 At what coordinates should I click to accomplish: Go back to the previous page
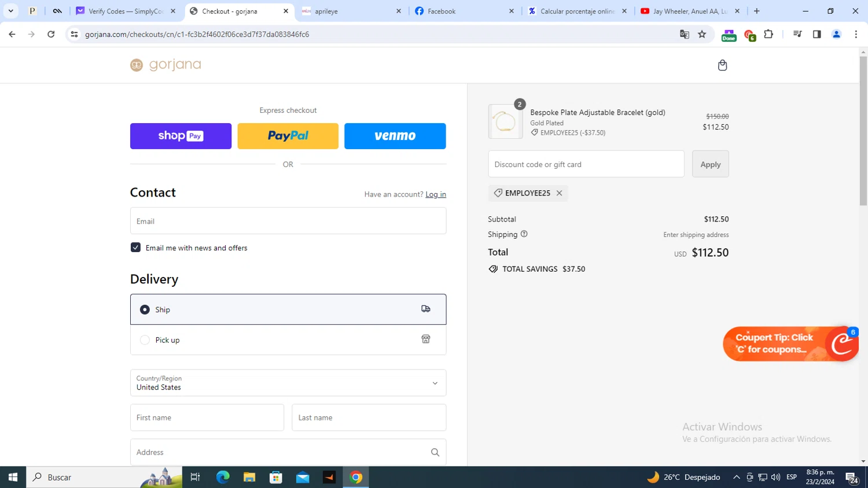click(x=12, y=34)
